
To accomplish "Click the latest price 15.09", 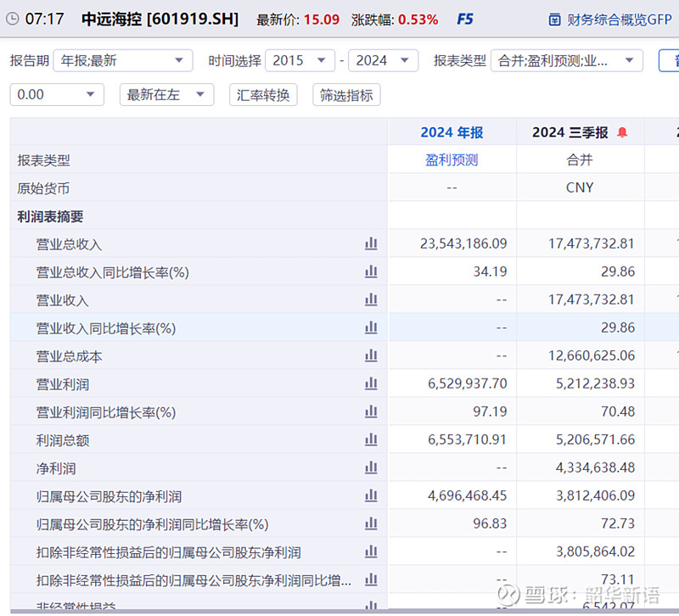I will click(x=322, y=20).
